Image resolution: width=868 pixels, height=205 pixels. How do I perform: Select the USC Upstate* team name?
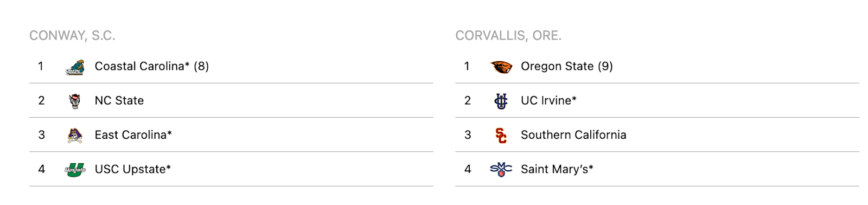click(133, 169)
